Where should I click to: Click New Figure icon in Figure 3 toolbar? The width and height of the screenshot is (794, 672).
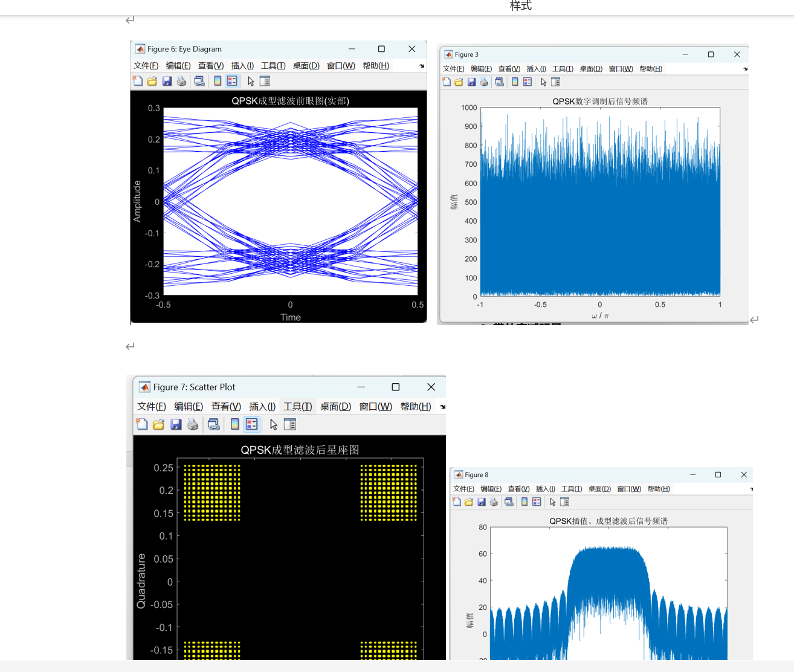[x=447, y=82]
